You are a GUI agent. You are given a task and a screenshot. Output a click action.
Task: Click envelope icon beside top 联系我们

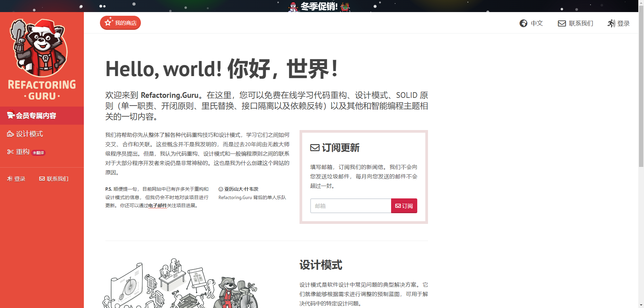click(562, 23)
